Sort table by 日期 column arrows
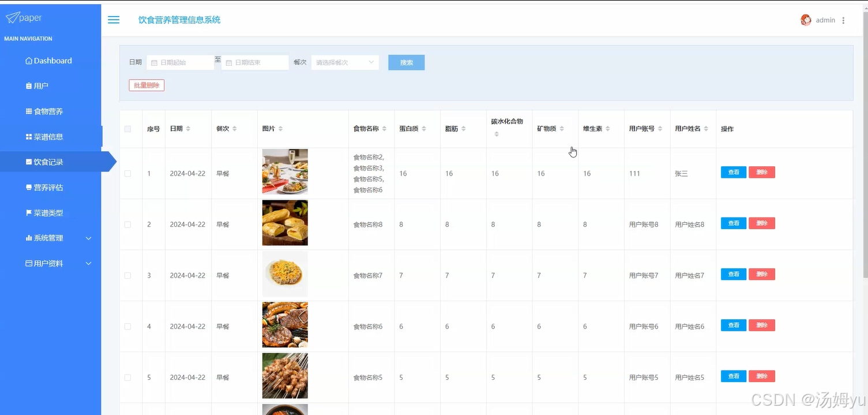Screen dimensions: 868x415 188,129
